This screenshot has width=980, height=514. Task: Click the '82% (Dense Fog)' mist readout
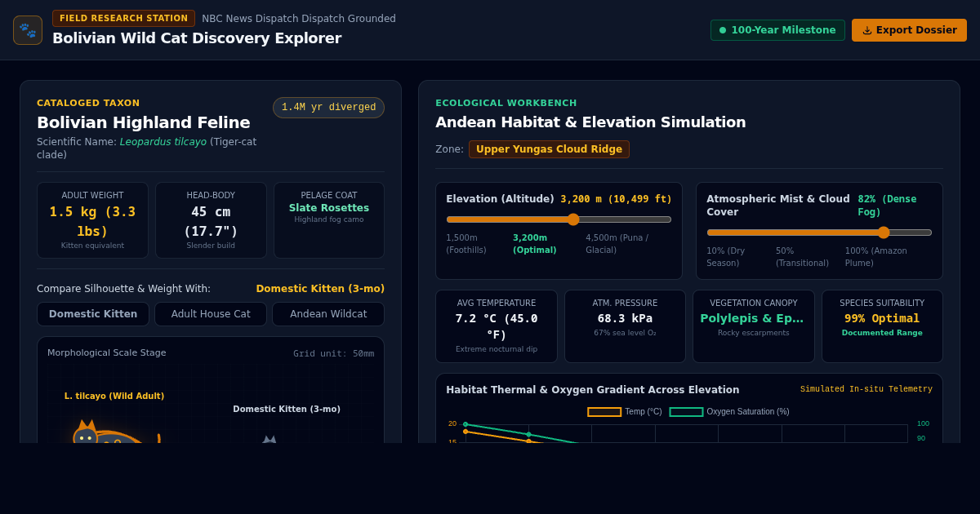coord(887,206)
